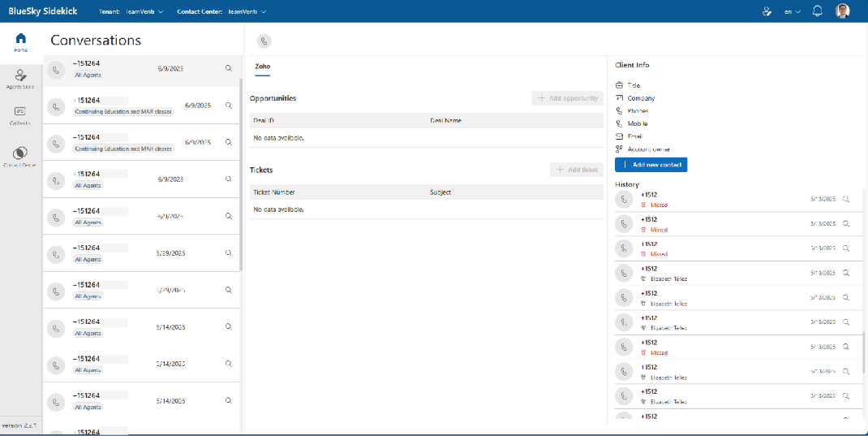The width and height of the screenshot is (868, 436).
Task: Click the agent status icon in header
Action: (x=767, y=11)
